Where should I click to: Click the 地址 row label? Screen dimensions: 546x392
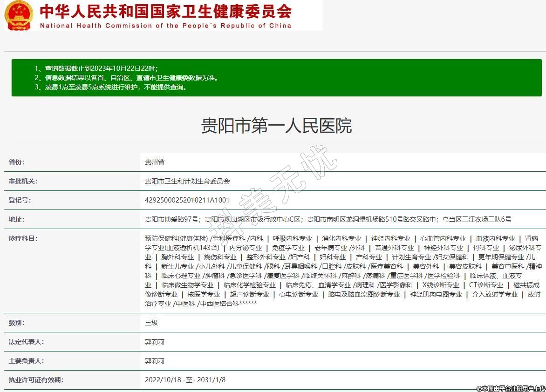tap(16, 219)
